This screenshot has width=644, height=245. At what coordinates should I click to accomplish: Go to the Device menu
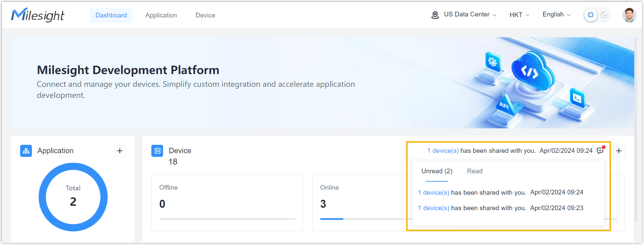click(x=205, y=15)
